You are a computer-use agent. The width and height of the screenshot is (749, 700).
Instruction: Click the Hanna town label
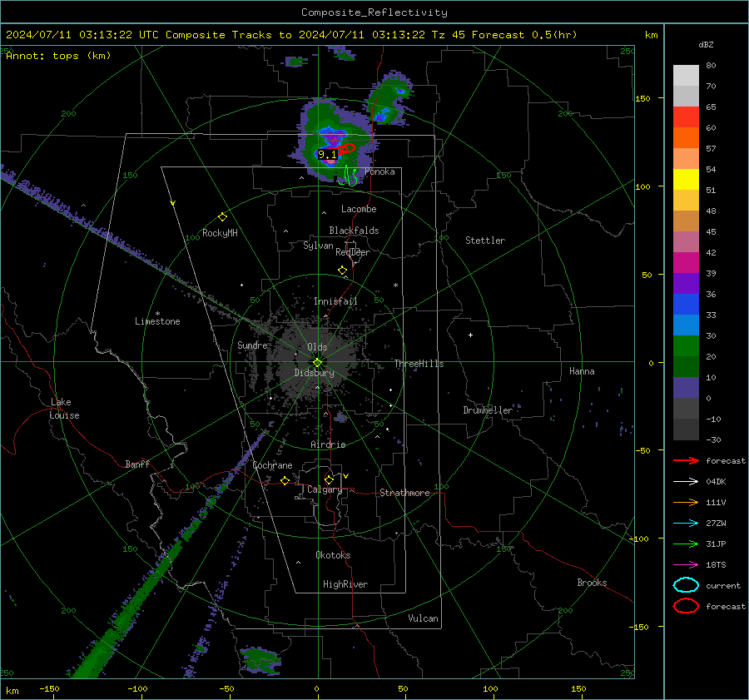click(x=582, y=371)
